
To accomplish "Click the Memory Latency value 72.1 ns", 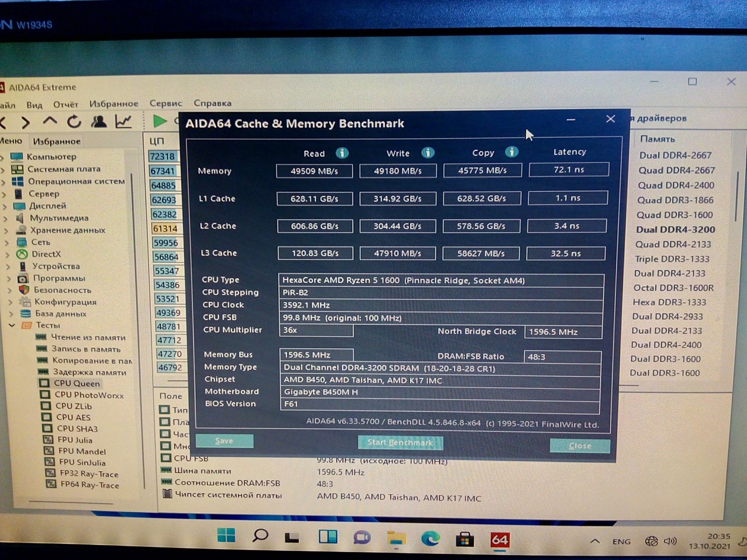I will point(569,169).
